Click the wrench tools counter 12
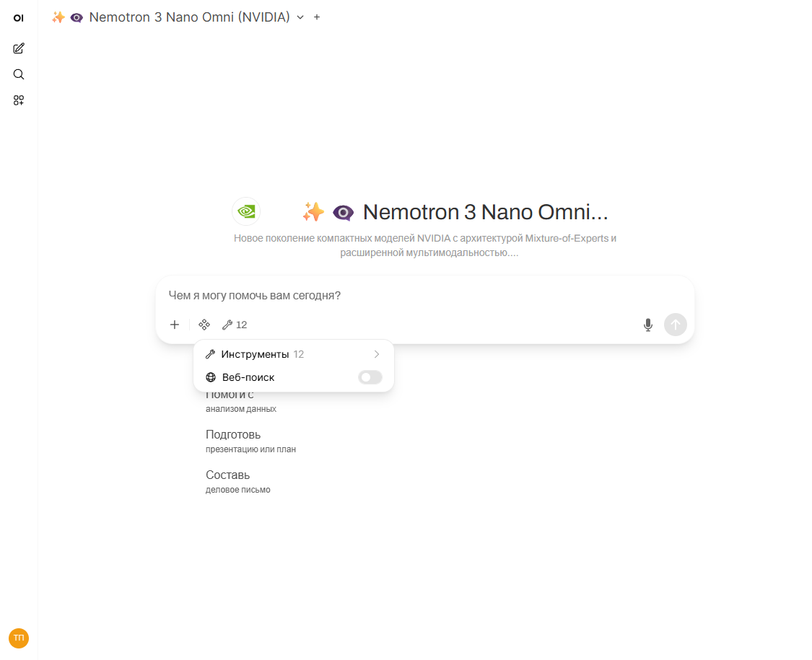 [x=235, y=325]
